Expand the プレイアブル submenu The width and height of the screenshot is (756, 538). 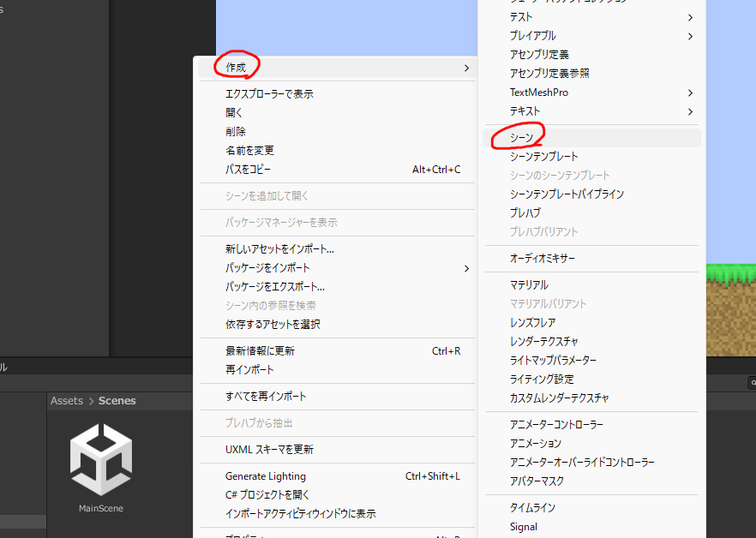[591, 36]
